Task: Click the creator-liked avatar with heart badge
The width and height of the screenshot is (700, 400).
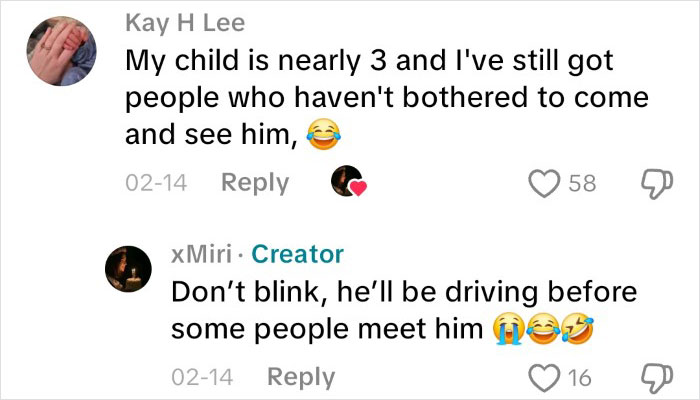Action: (348, 183)
